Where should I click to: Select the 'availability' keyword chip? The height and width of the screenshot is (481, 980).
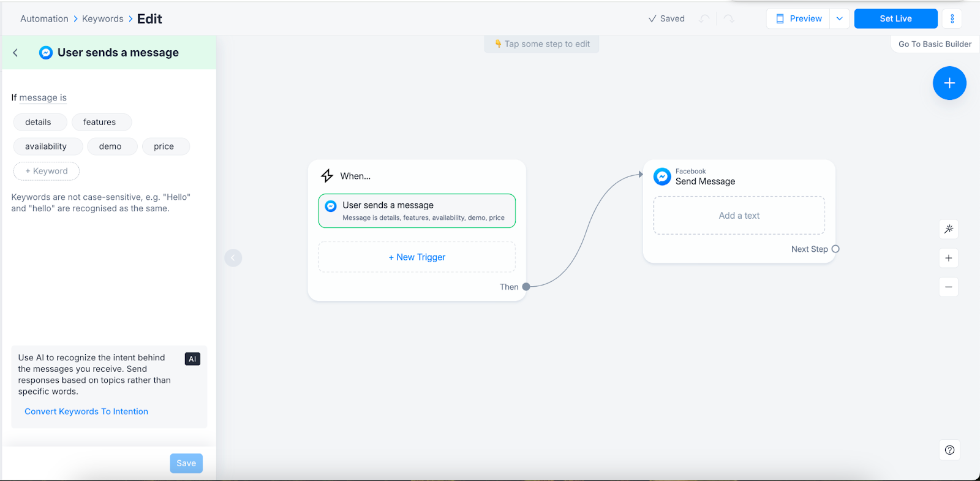(x=46, y=146)
